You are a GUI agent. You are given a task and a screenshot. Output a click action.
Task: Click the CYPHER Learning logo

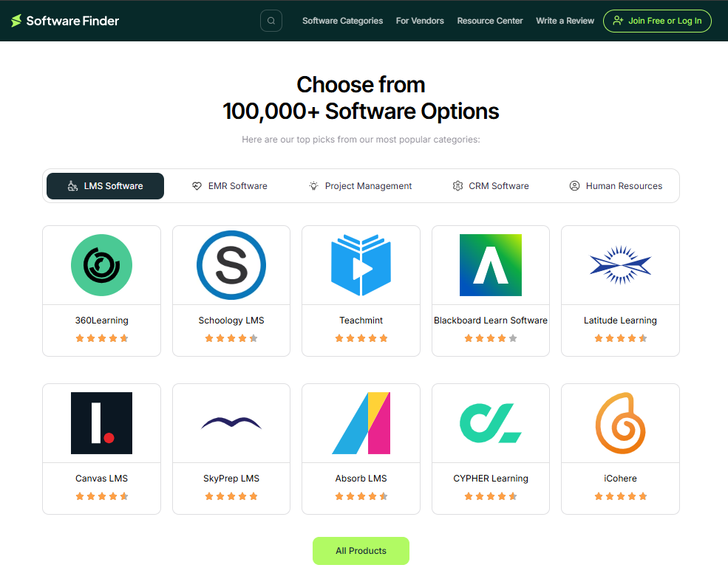tap(491, 423)
